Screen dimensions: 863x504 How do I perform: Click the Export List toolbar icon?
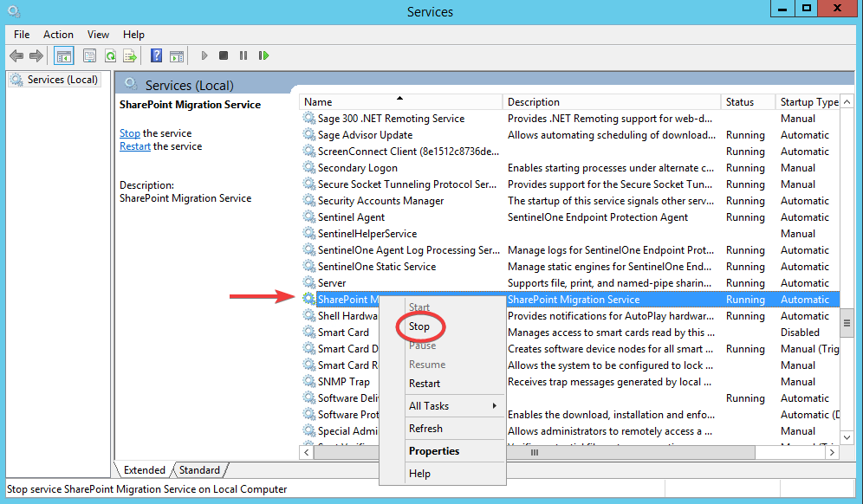[131, 55]
